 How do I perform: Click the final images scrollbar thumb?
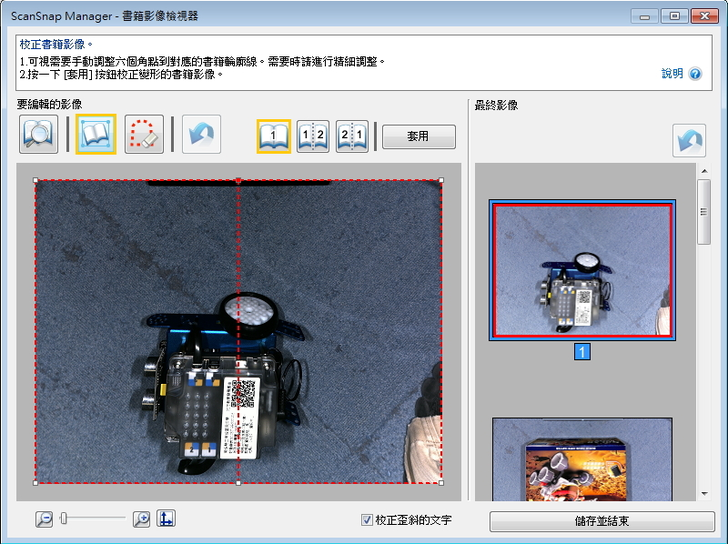click(x=704, y=212)
